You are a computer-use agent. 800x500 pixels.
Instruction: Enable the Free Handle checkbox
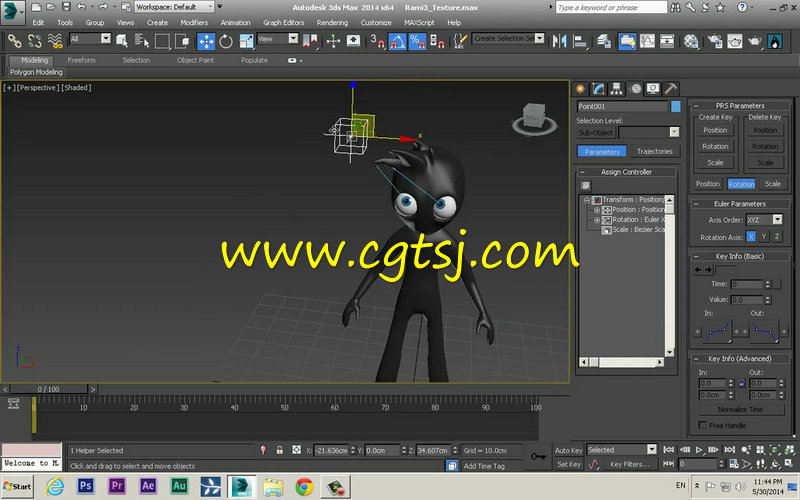tap(703, 425)
